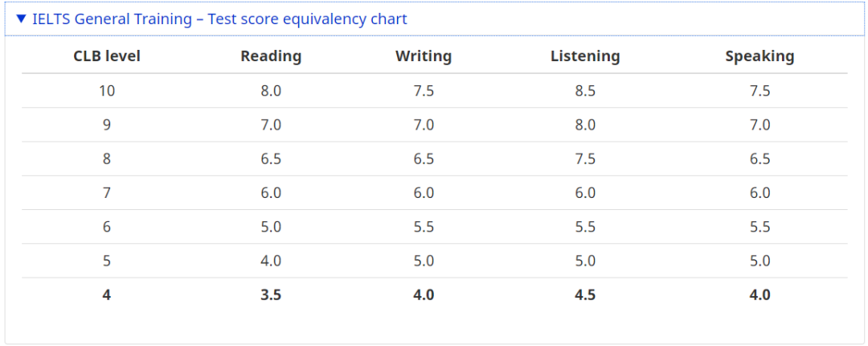Click CLB level 10 cell
868x346 pixels.
(107, 91)
